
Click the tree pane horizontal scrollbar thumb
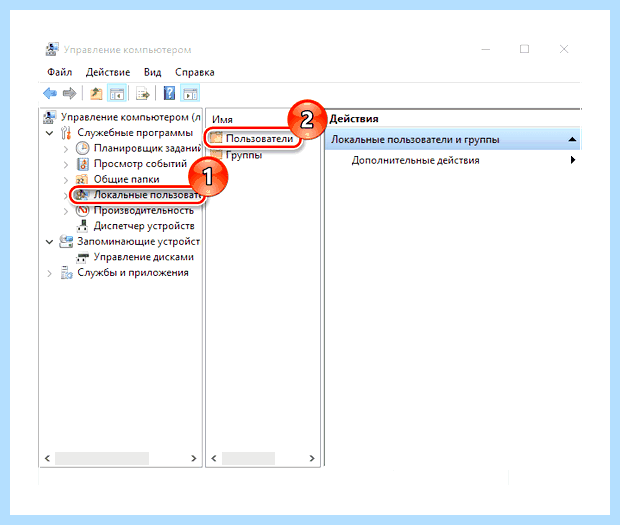coord(102,458)
